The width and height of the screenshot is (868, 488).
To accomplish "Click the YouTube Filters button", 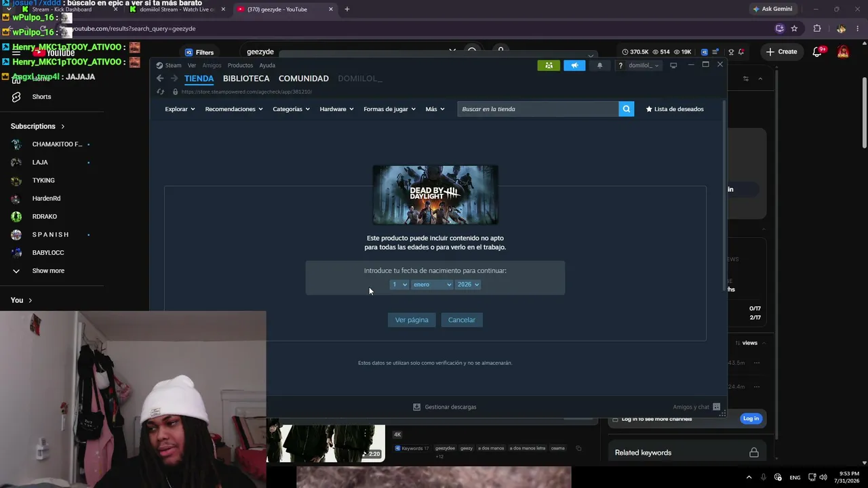I will click(x=199, y=52).
